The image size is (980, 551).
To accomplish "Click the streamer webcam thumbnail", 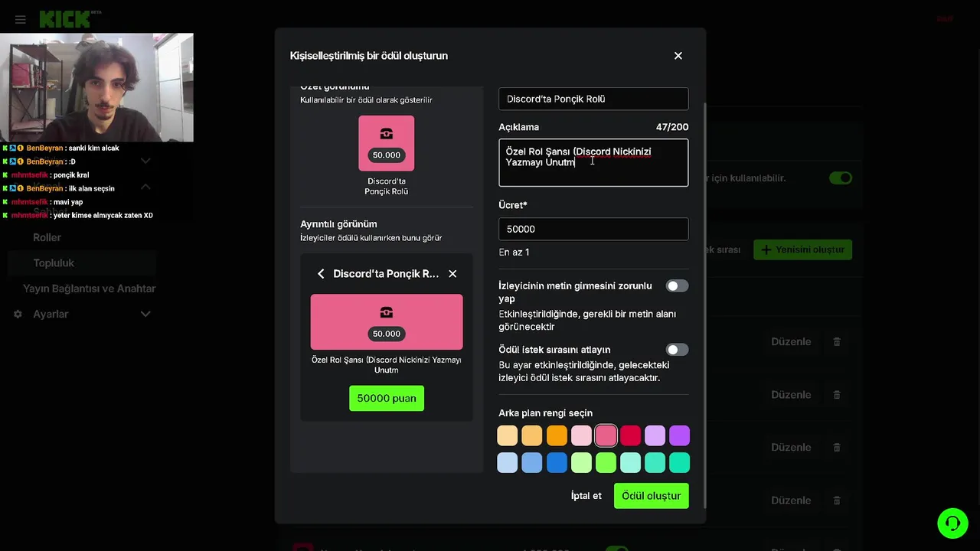I will point(96,87).
